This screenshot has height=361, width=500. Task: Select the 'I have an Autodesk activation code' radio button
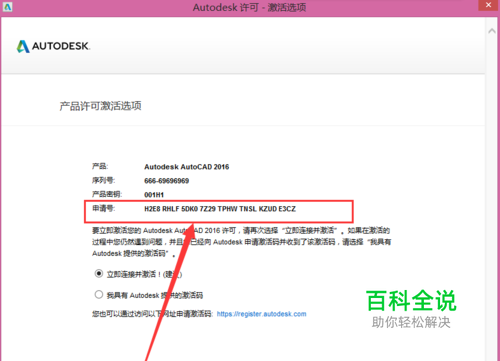coord(99,294)
